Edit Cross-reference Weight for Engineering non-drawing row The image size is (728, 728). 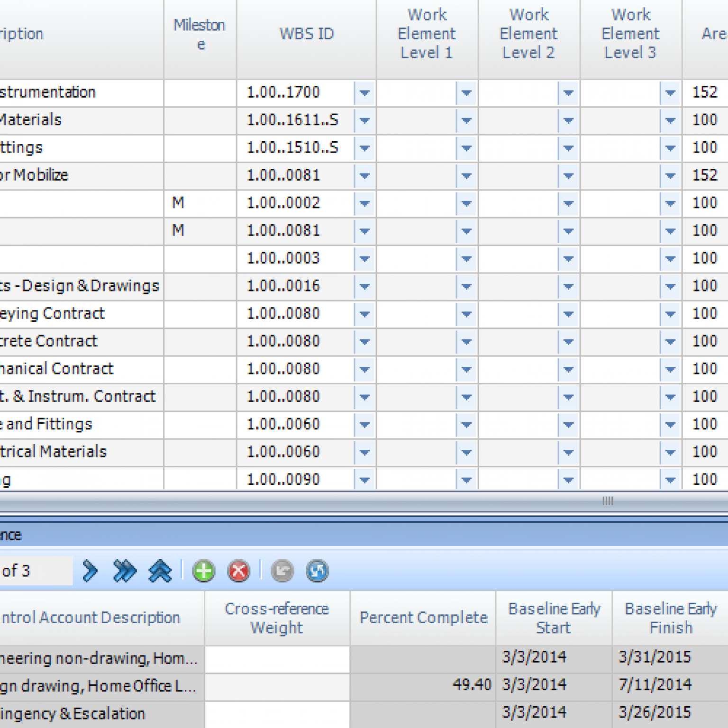click(x=277, y=659)
